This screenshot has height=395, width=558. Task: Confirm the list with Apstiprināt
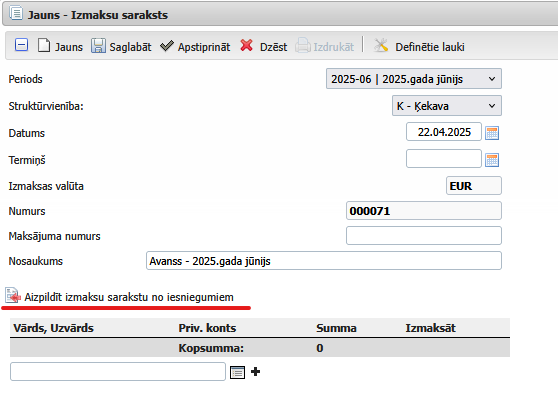[x=204, y=47]
